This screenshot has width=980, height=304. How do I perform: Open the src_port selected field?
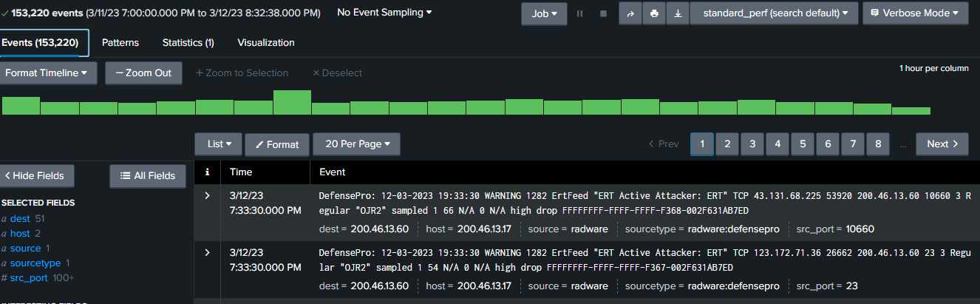tap(29, 278)
